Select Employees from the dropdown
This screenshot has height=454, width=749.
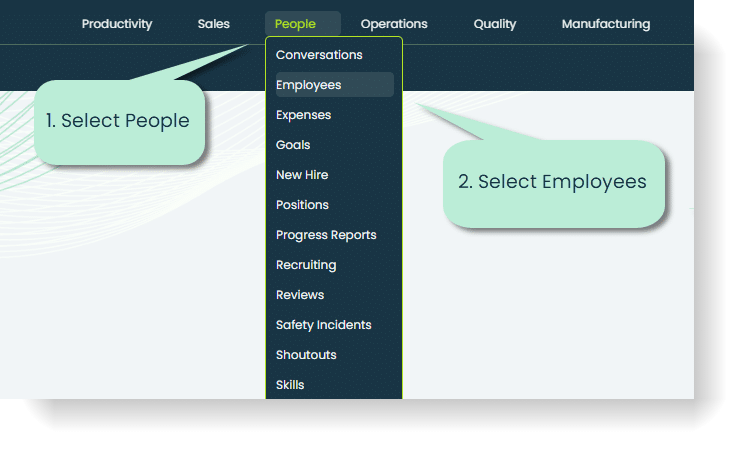309,85
